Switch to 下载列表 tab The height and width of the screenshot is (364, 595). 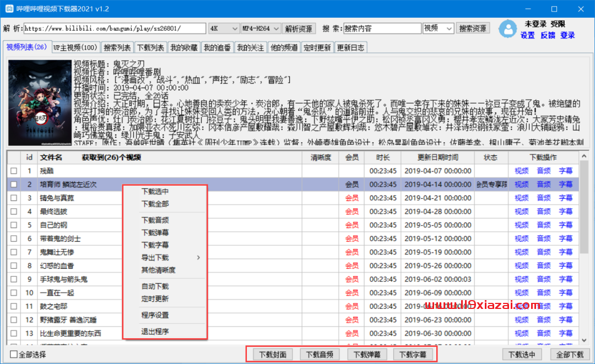[x=150, y=47]
